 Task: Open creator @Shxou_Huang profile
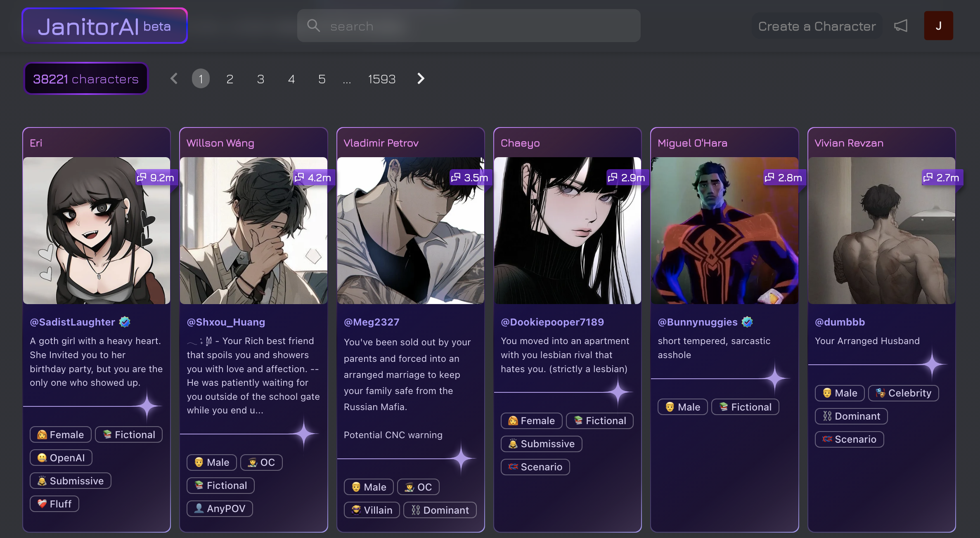pyautogui.click(x=226, y=322)
